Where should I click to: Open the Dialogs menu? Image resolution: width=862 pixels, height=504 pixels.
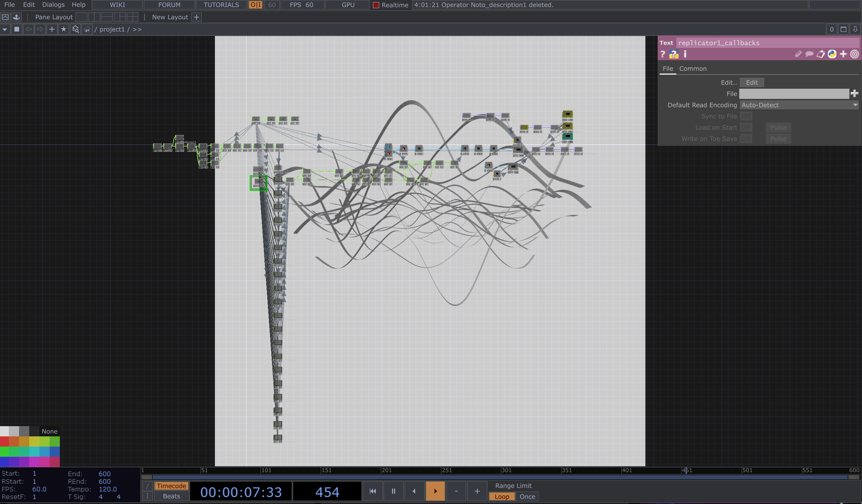(x=53, y=4)
